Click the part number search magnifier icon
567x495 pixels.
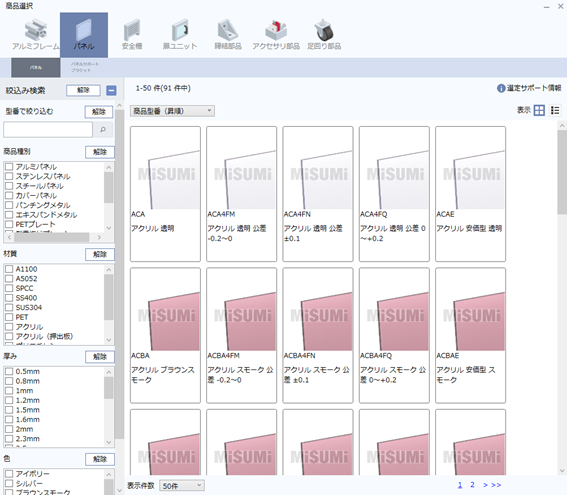[x=103, y=129]
